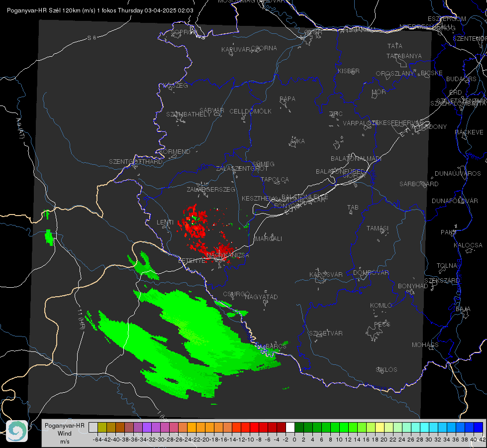Select the SUMEG label
Viewport: 487px width, 448px height.
pyautogui.click(x=263, y=164)
